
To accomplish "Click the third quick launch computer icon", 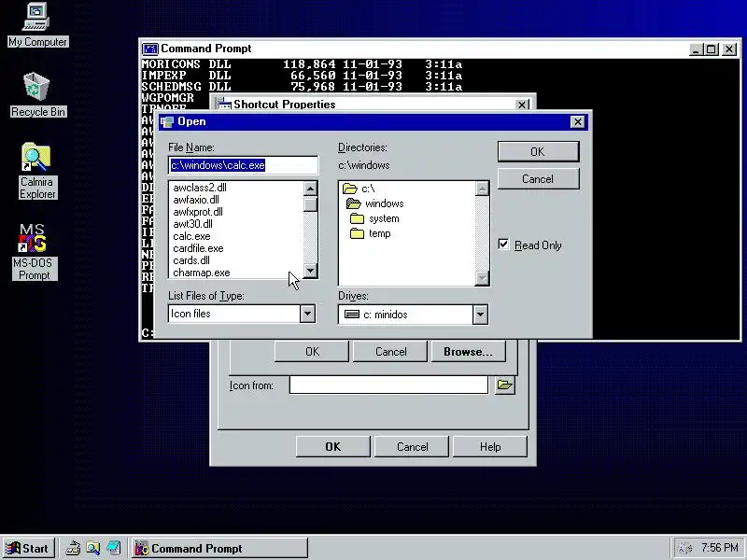I will point(113,548).
